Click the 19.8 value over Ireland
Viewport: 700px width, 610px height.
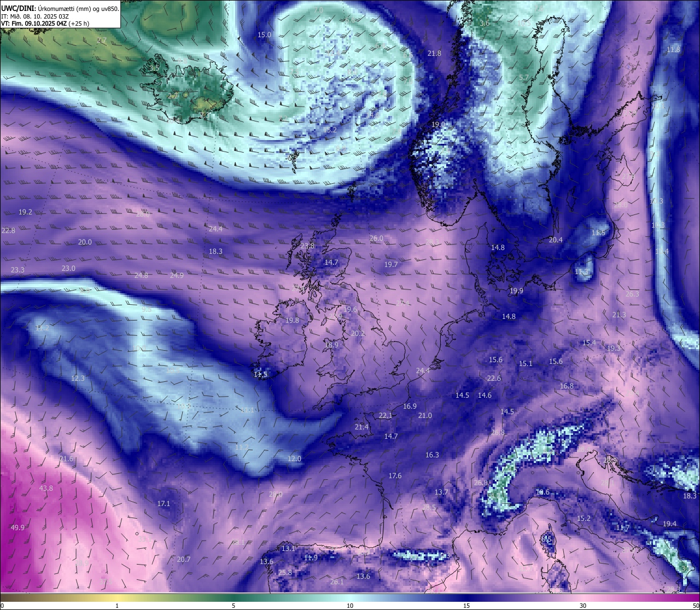pos(292,321)
